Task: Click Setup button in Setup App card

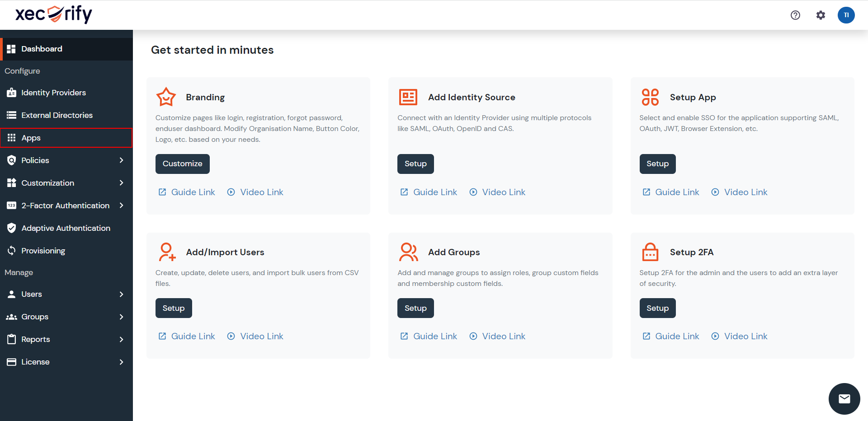Action: click(657, 164)
